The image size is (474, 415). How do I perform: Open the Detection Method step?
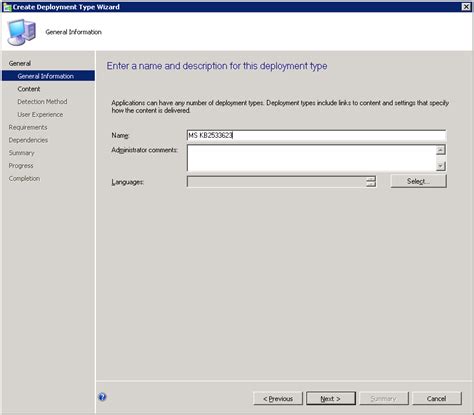tap(42, 102)
